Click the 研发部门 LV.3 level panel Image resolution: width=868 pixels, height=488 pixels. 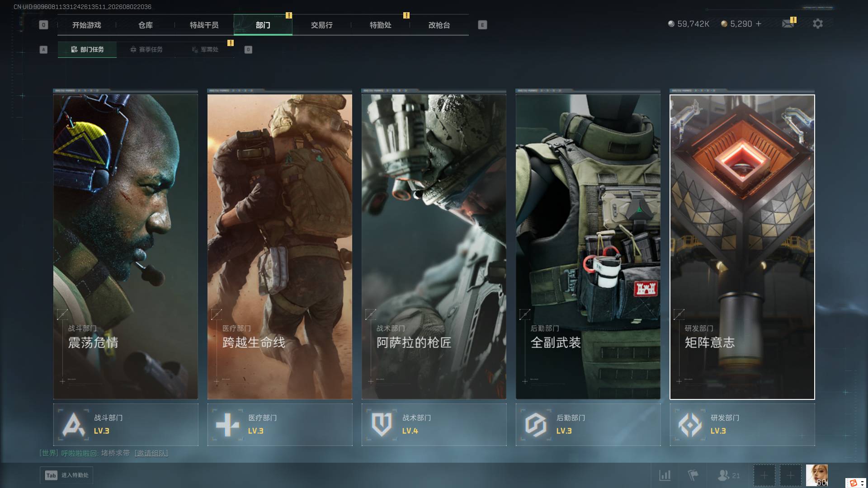tap(742, 425)
